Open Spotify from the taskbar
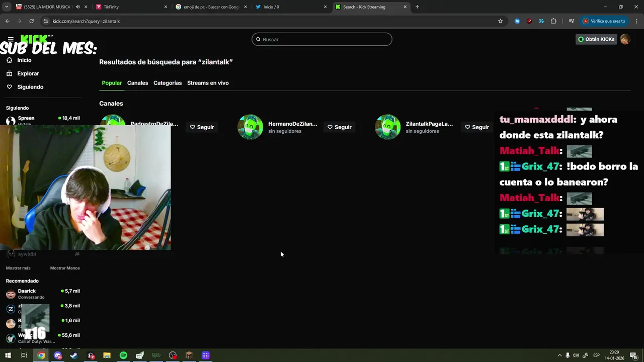This screenshot has width=644, height=362. click(x=123, y=355)
